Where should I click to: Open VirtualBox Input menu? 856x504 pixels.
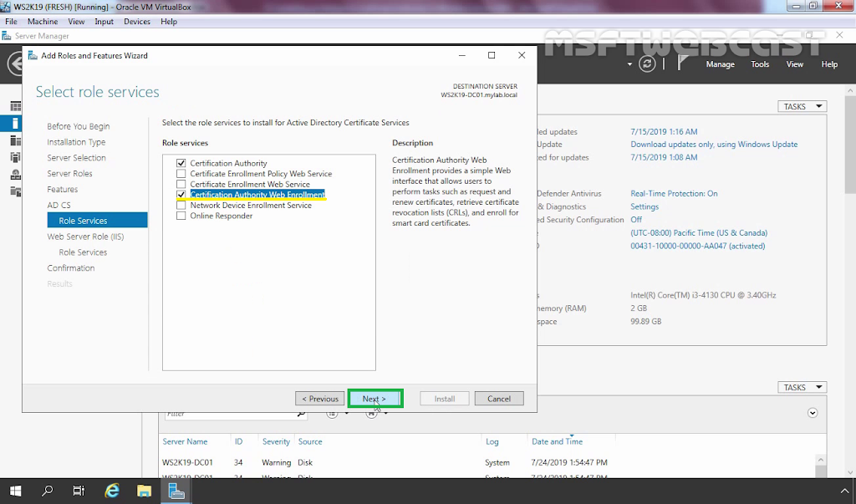tap(104, 21)
